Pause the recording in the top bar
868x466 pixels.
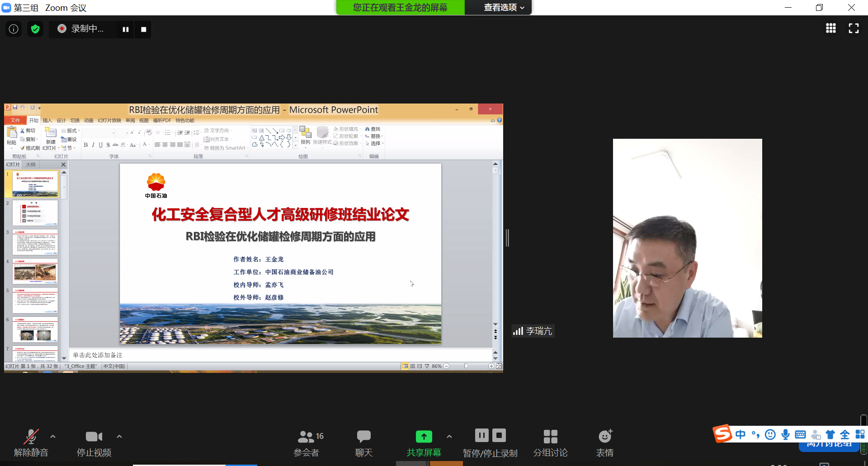click(x=126, y=29)
